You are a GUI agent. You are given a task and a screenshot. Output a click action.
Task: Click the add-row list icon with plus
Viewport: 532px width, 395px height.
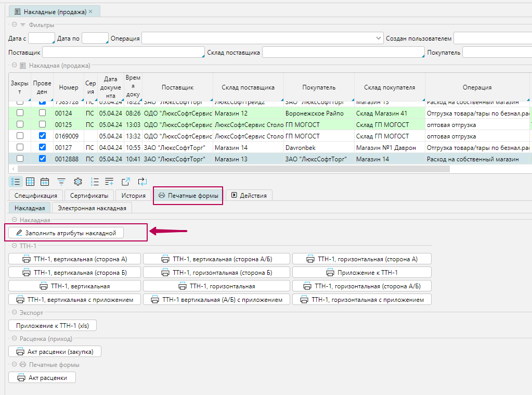[x=109, y=182]
